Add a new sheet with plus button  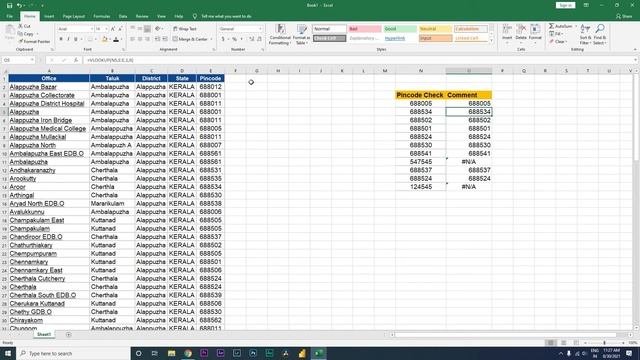68,335
